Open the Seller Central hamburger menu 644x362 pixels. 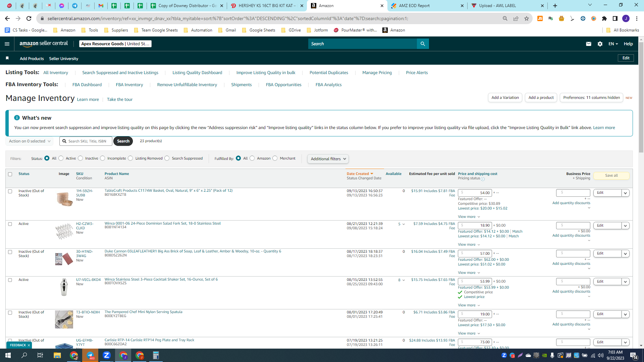[7, 44]
